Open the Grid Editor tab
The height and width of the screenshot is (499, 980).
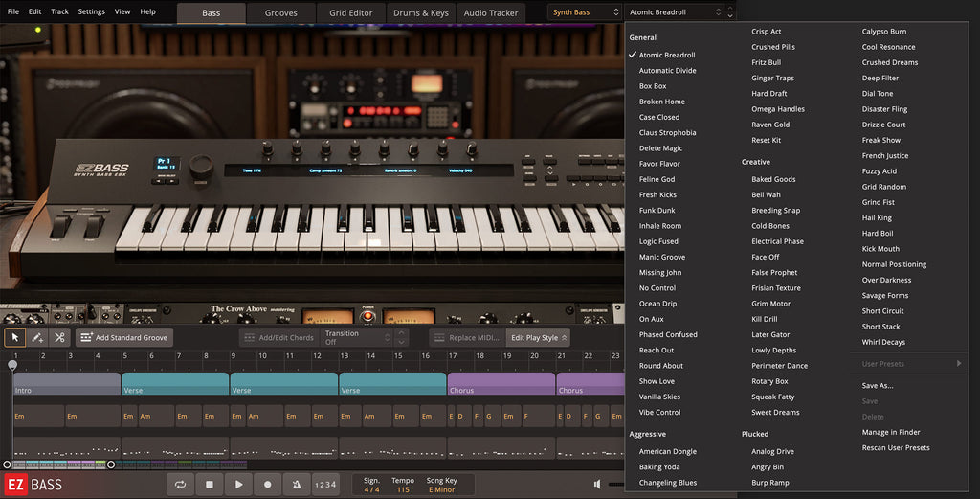click(351, 12)
